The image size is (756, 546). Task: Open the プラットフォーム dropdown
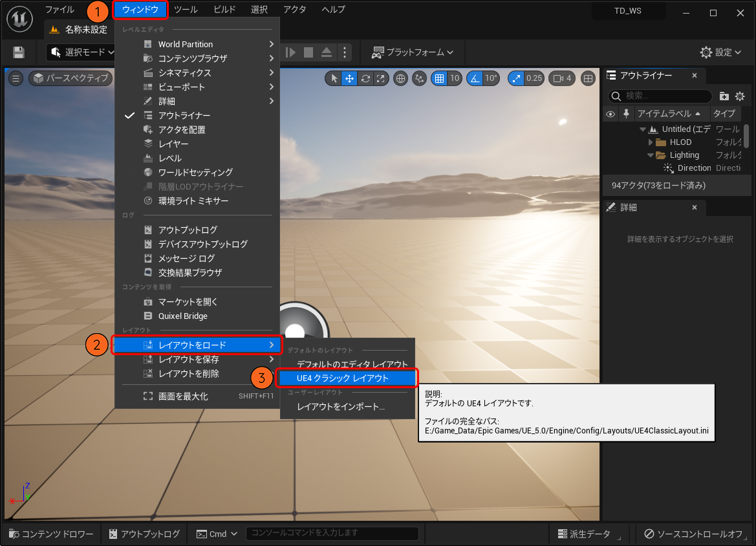[412, 52]
